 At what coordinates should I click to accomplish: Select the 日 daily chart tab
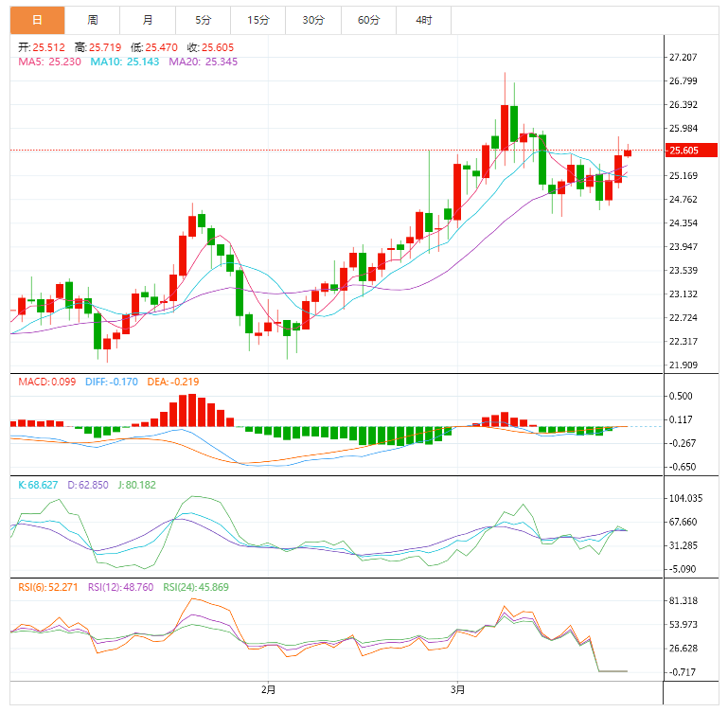pyautogui.click(x=37, y=20)
